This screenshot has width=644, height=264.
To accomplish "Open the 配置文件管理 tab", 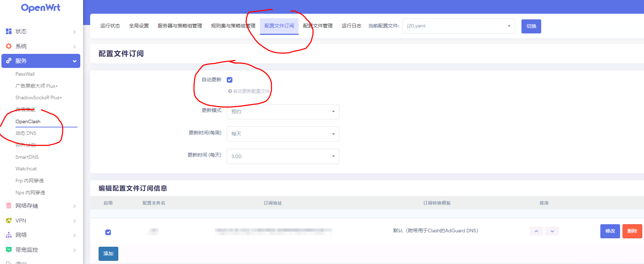I will (x=318, y=26).
